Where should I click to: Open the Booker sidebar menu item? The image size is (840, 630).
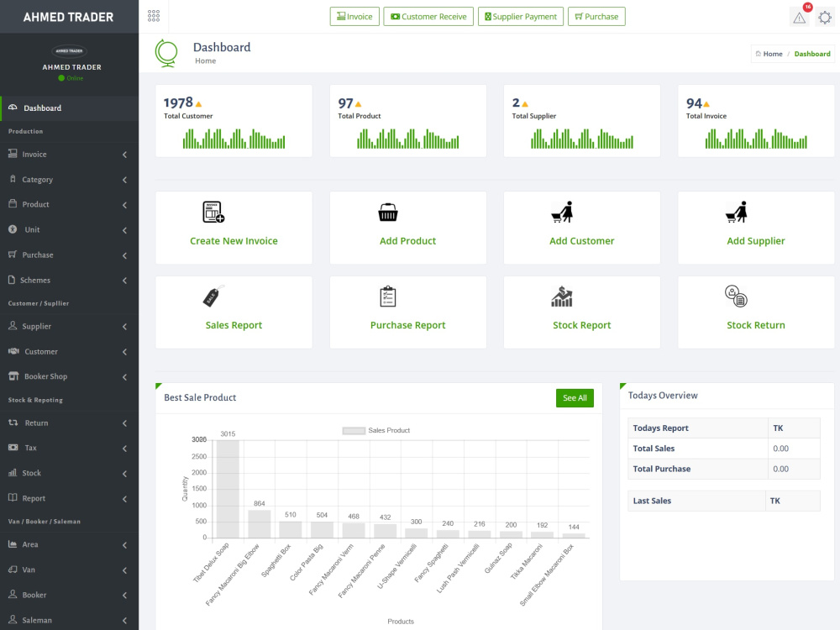pos(69,595)
